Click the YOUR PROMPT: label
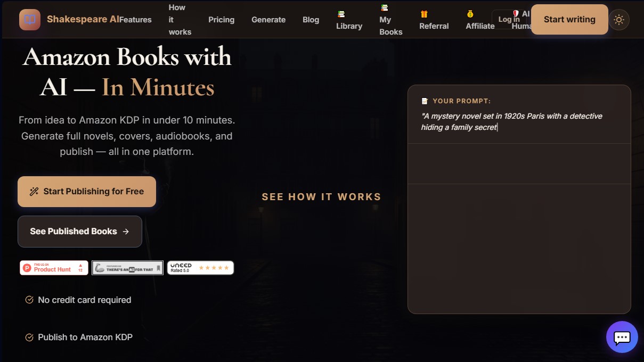644x362 pixels. tap(462, 101)
